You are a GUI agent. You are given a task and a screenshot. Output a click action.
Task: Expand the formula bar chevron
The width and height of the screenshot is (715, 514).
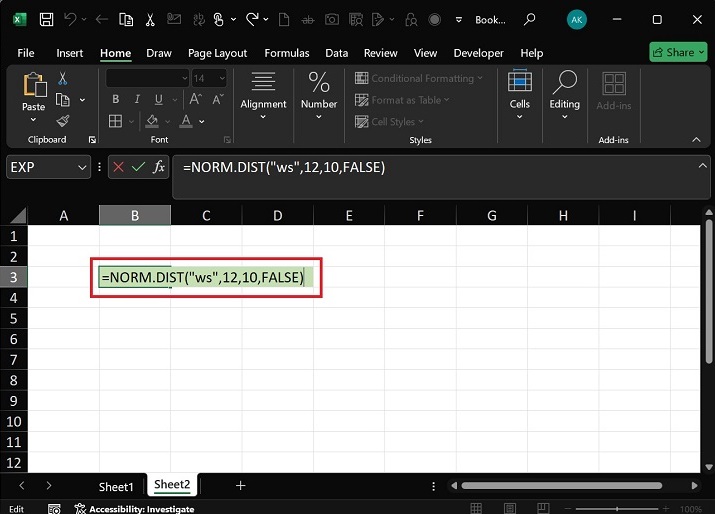click(x=703, y=166)
